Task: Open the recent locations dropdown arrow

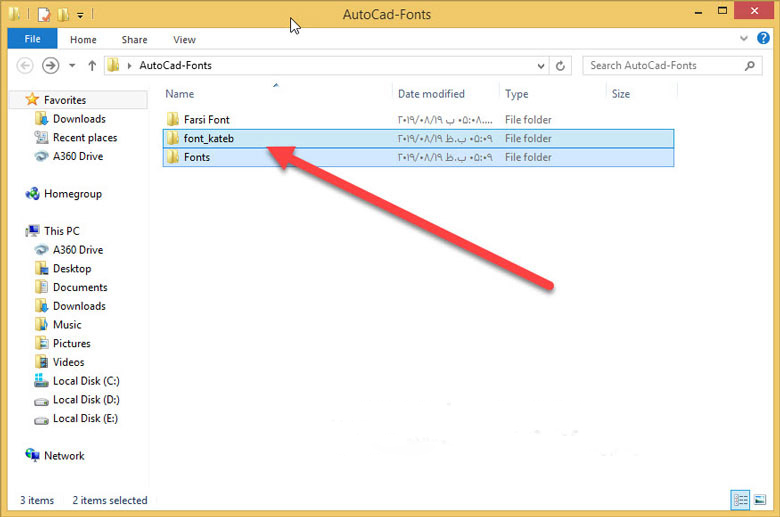Action: click(72, 65)
